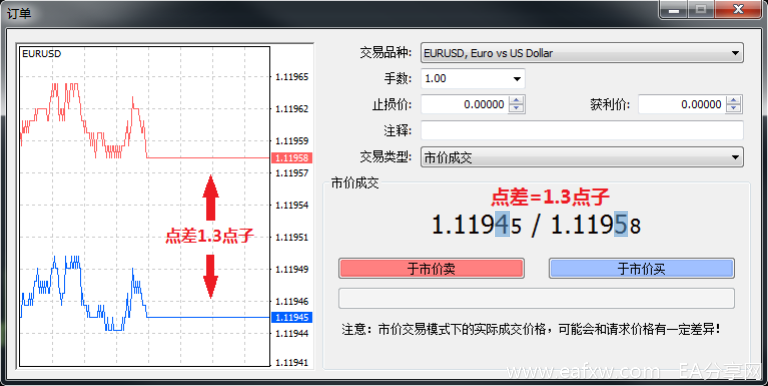768x386 pixels.
Task: Increase 获利价 with the up stepper arrow
Action: tap(733, 100)
